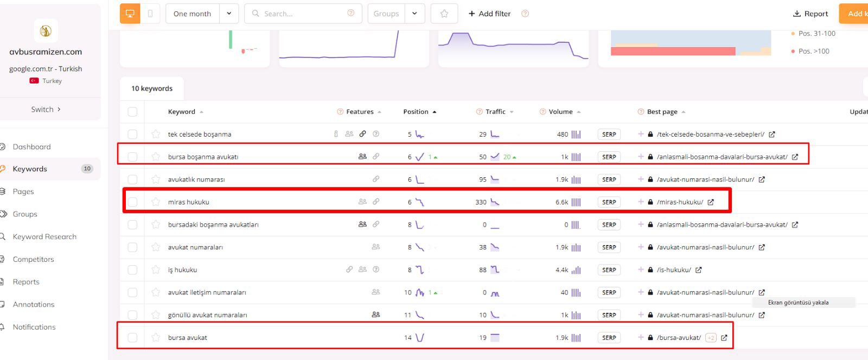
Task: Star the 'miras hukuku' keyword
Action: click(156, 202)
